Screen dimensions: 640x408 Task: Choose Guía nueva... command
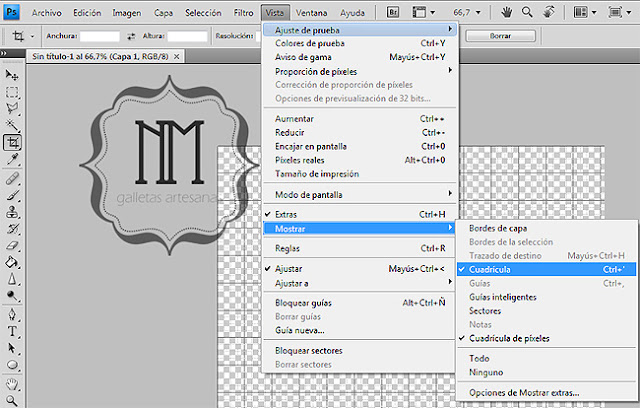359,330
